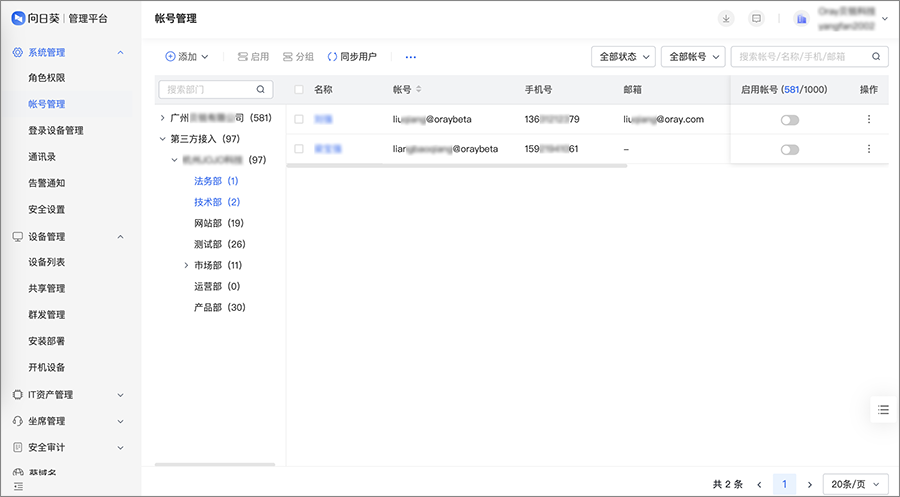This screenshot has width=900, height=497.
Task: Open the download icon in header
Action: pyautogui.click(x=726, y=18)
